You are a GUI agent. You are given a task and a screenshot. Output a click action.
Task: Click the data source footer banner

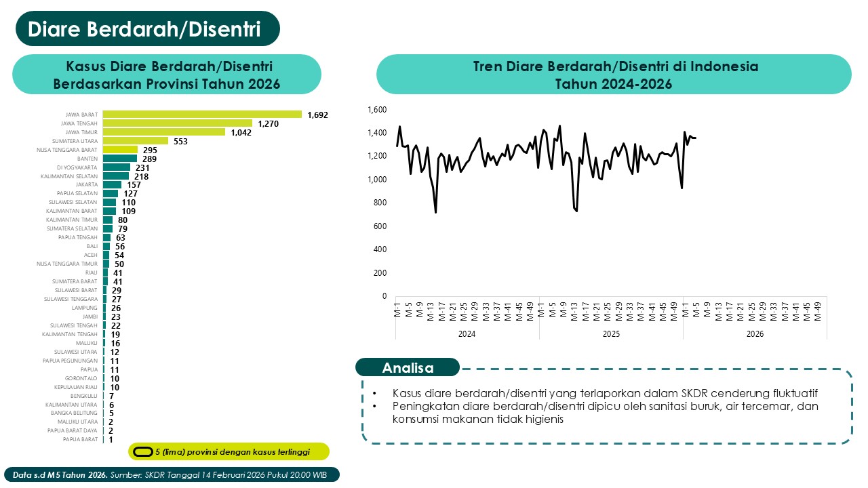point(170,475)
